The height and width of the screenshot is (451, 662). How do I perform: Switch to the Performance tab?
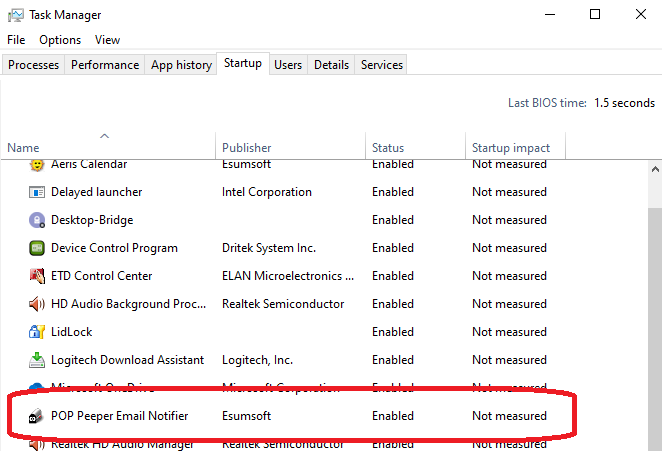pos(105,65)
